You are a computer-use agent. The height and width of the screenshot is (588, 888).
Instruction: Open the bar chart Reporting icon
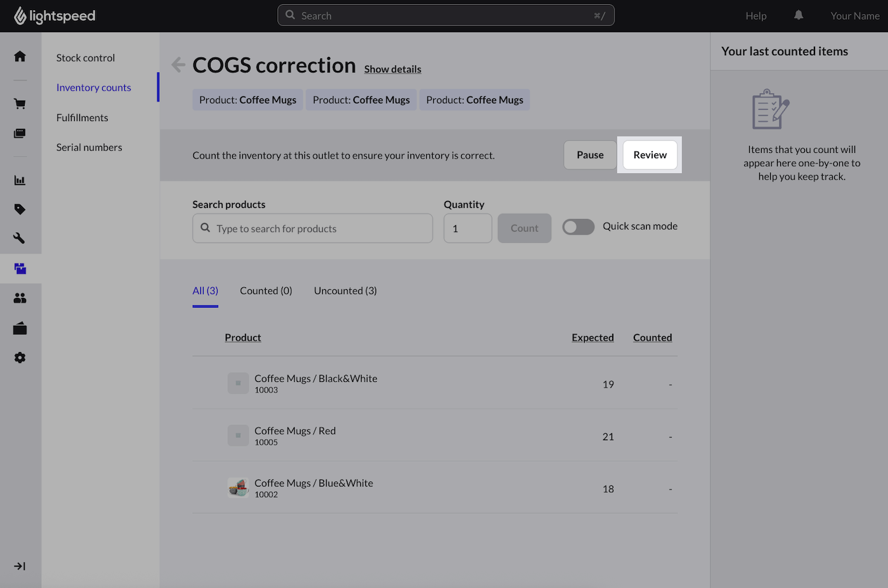(x=20, y=180)
